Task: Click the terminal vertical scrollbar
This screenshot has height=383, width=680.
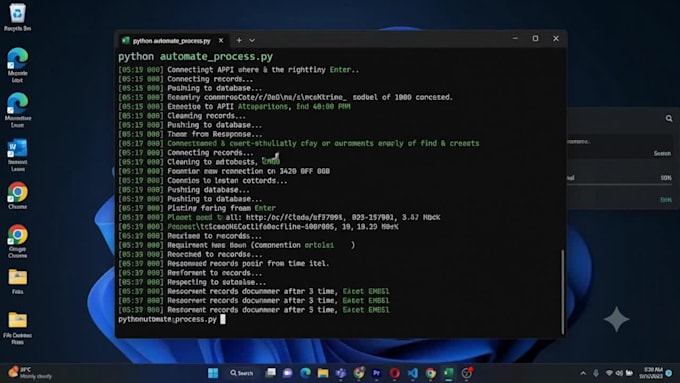Action: (x=563, y=291)
